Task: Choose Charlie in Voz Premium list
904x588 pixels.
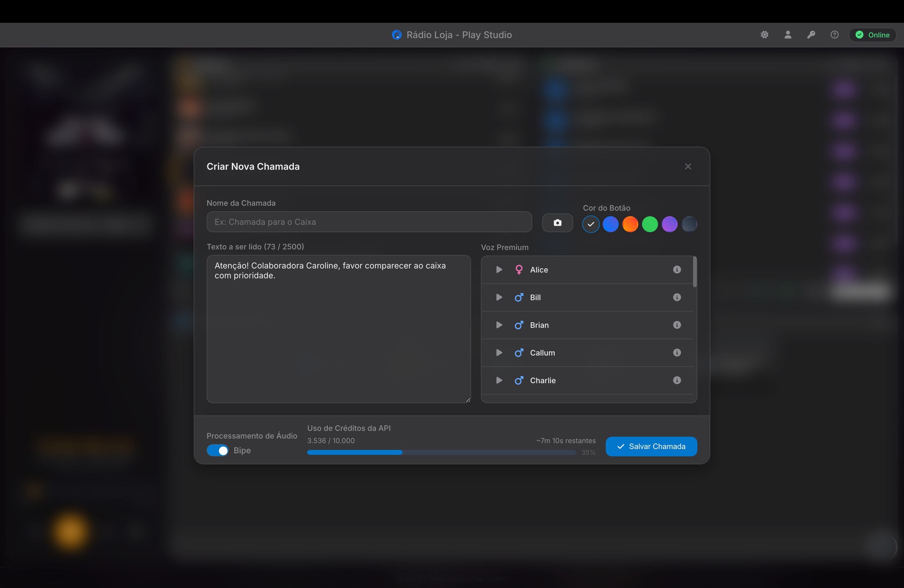Action: pyautogui.click(x=543, y=381)
